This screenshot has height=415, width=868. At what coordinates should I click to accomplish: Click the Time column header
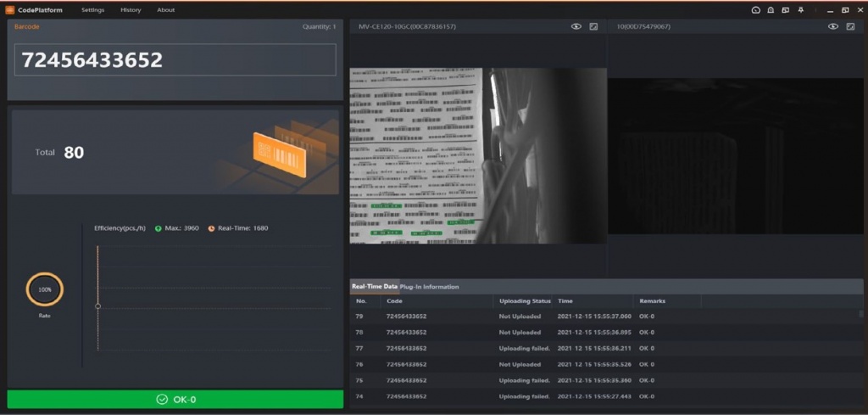point(565,301)
